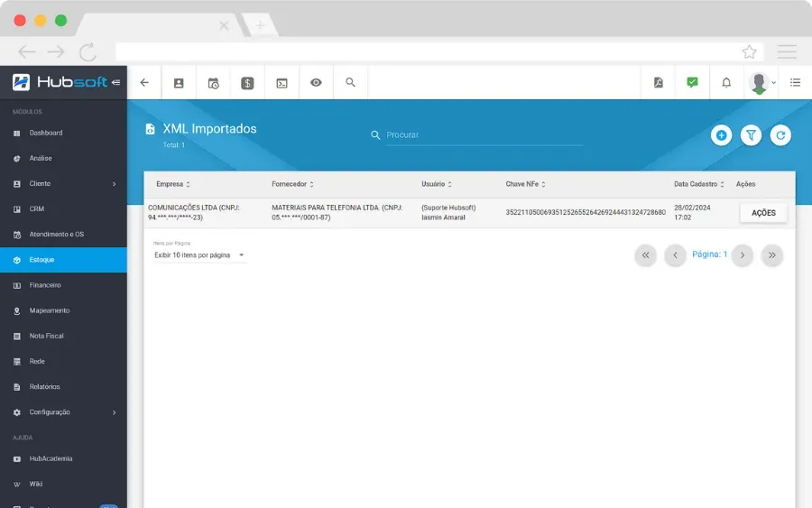Jump to first page button
This screenshot has height=508, width=812.
(x=645, y=254)
